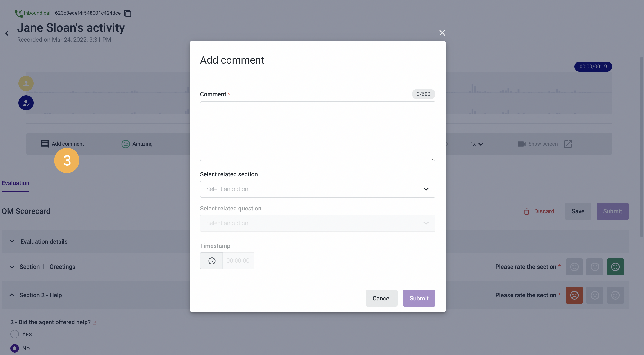Discard the scorecard via the trash icon

point(527,211)
